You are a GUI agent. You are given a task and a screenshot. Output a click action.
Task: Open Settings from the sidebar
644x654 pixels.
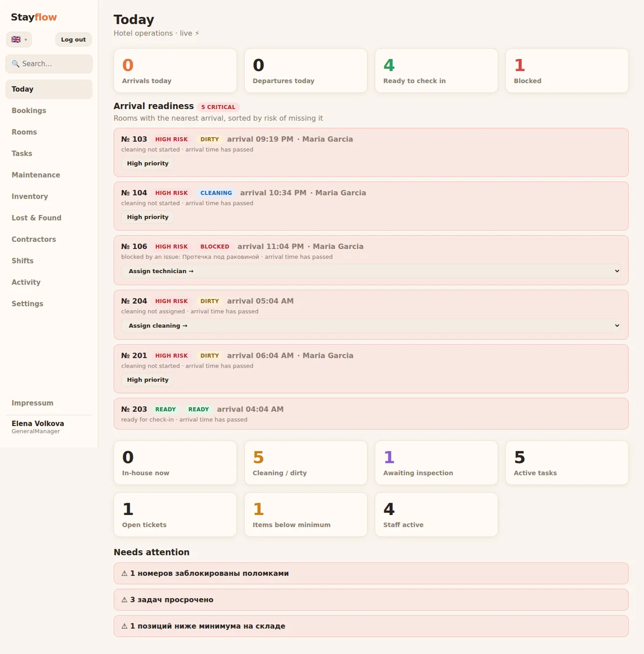tap(49, 304)
